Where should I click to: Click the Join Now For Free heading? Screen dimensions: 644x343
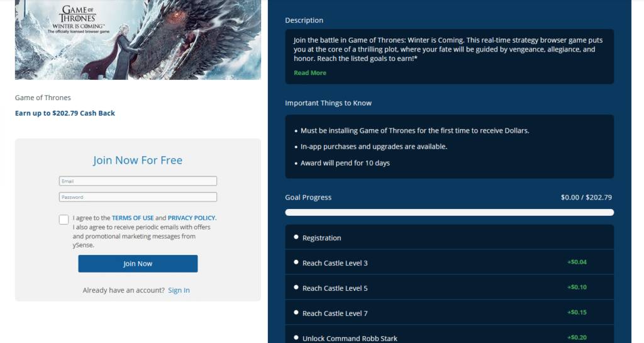[138, 160]
